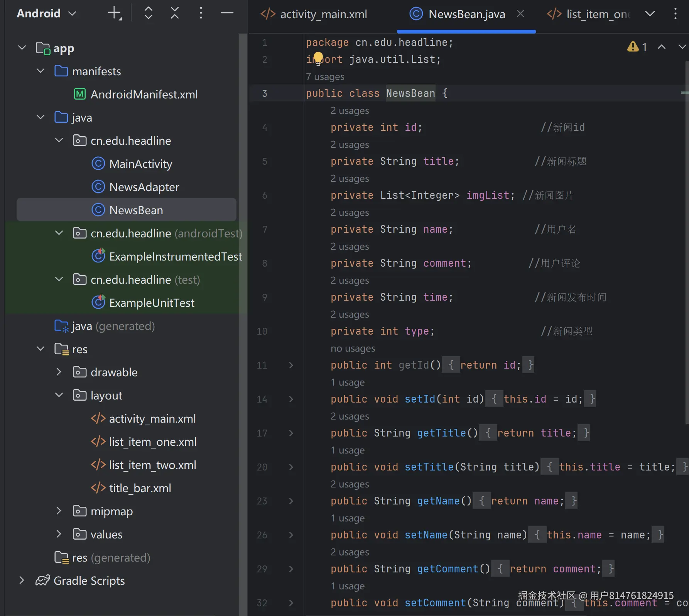This screenshot has height=616, width=689.
Task: Expand the drawable folder
Action: [x=59, y=372]
